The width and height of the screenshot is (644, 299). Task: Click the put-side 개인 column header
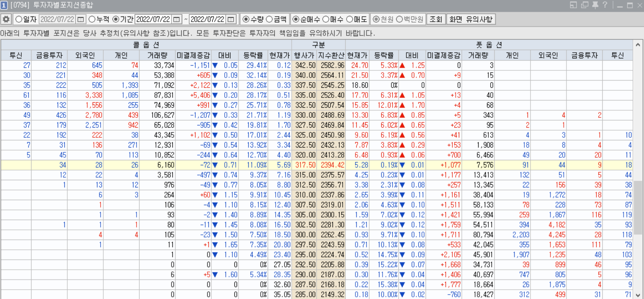(x=513, y=55)
